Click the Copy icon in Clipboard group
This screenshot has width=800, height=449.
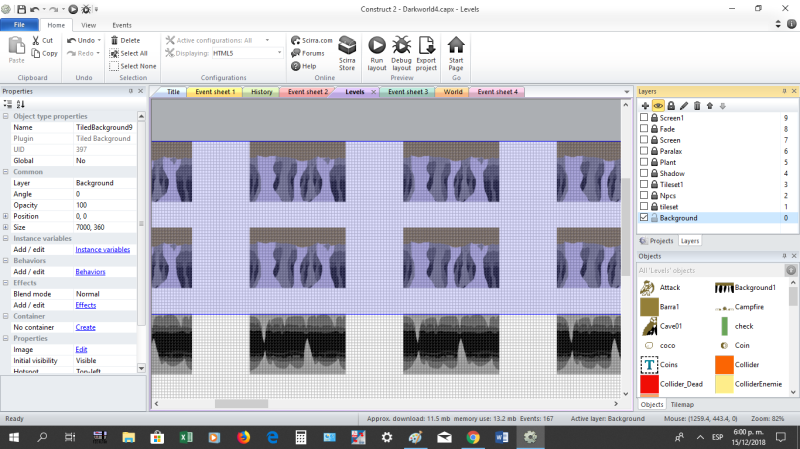pos(36,53)
